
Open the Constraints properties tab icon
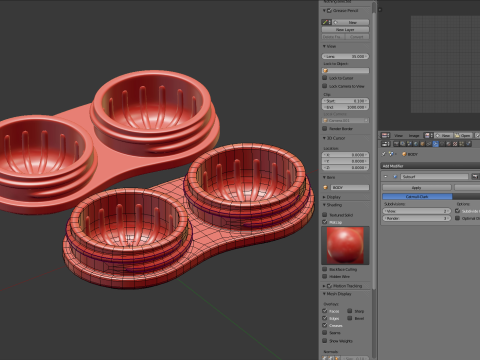tap(429, 144)
